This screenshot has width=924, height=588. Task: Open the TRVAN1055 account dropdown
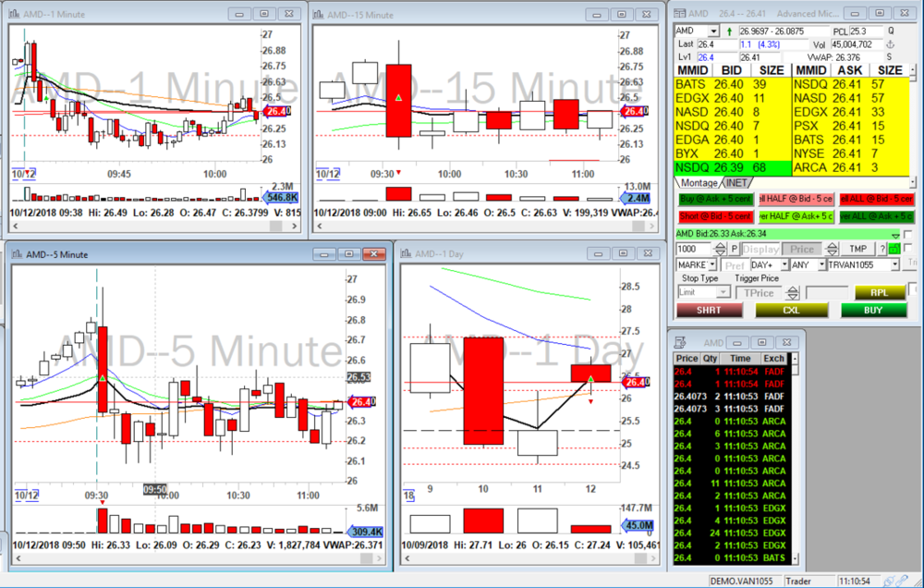[x=894, y=265]
